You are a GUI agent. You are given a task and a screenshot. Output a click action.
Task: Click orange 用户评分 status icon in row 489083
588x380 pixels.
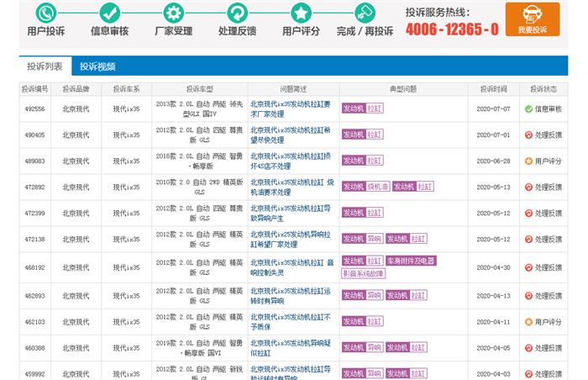(x=528, y=161)
